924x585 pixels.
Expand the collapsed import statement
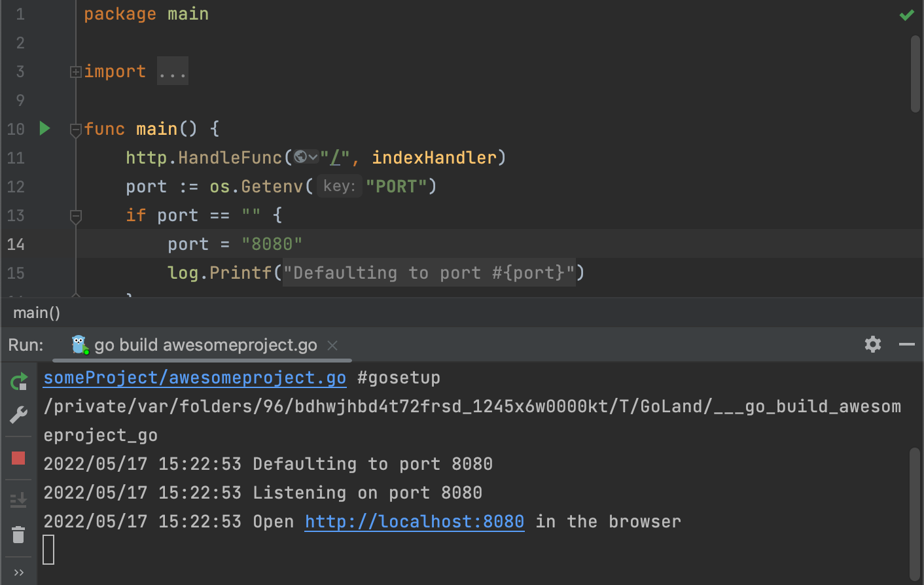(x=75, y=71)
